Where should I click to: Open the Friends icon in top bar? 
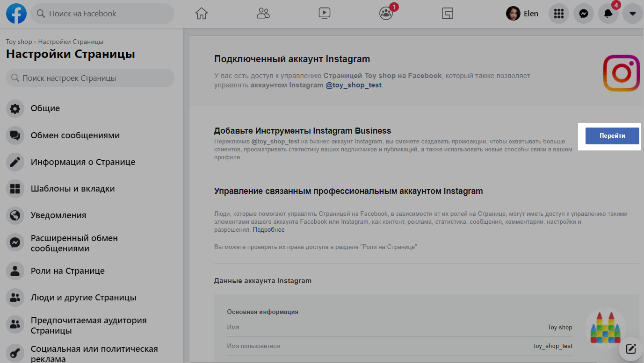point(263,14)
